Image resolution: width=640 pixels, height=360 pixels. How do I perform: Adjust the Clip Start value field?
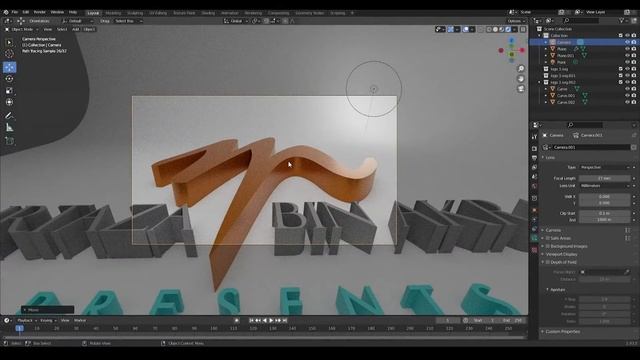[604, 213]
